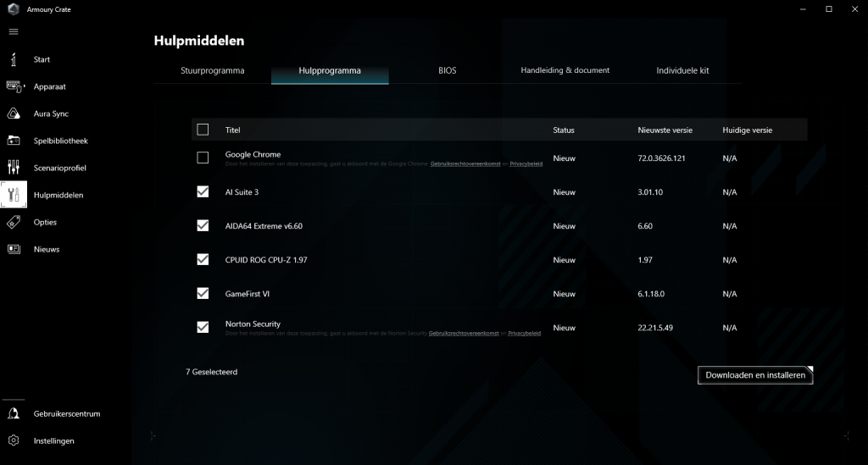The image size is (868, 465).
Task: Select Hulpmiddelen in the sidebar
Action: coord(58,195)
